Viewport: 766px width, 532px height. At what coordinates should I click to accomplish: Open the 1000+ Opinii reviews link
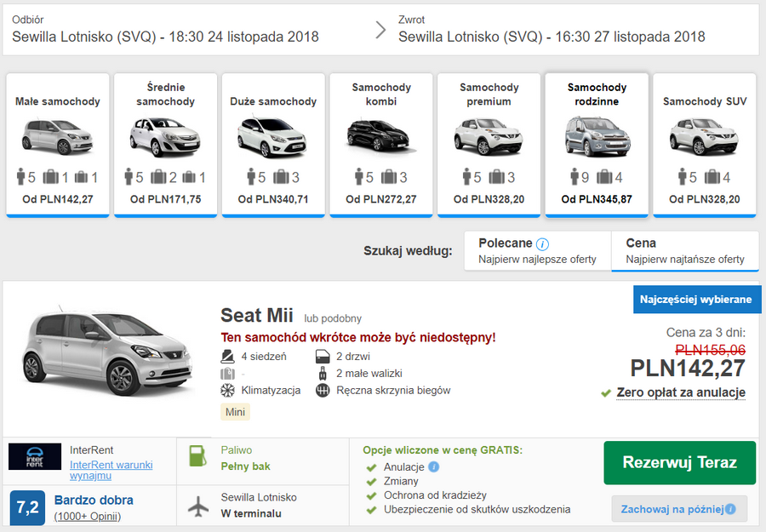coord(88,517)
